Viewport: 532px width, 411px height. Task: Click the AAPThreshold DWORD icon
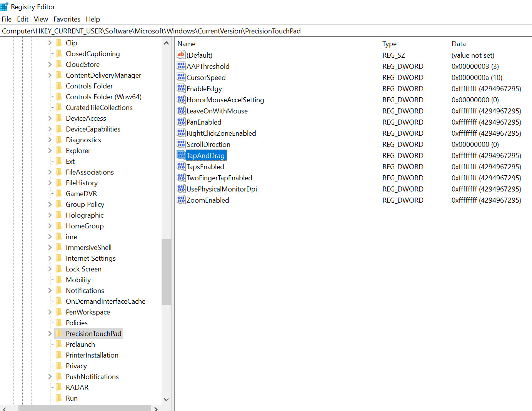(x=181, y=66)
